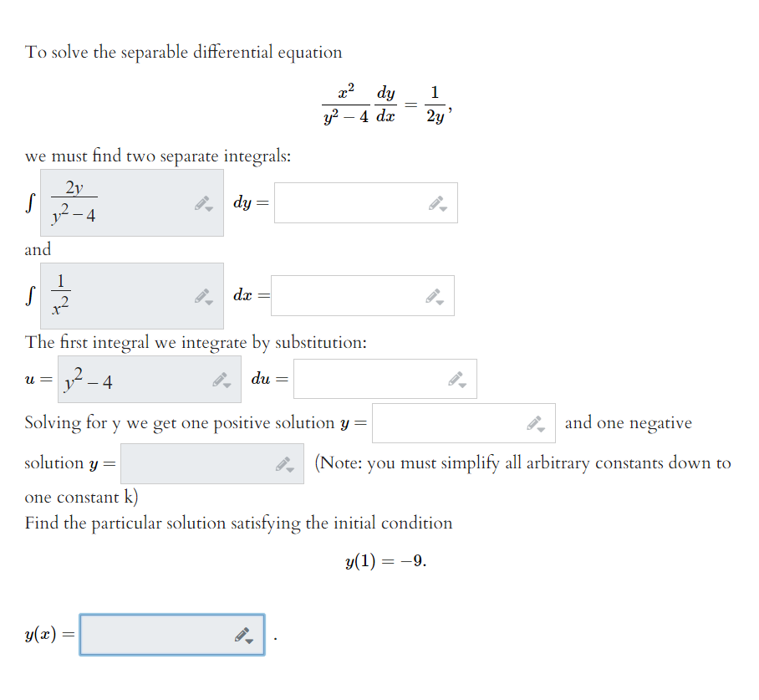Click inside the dy answer input field

click(351, 202)
